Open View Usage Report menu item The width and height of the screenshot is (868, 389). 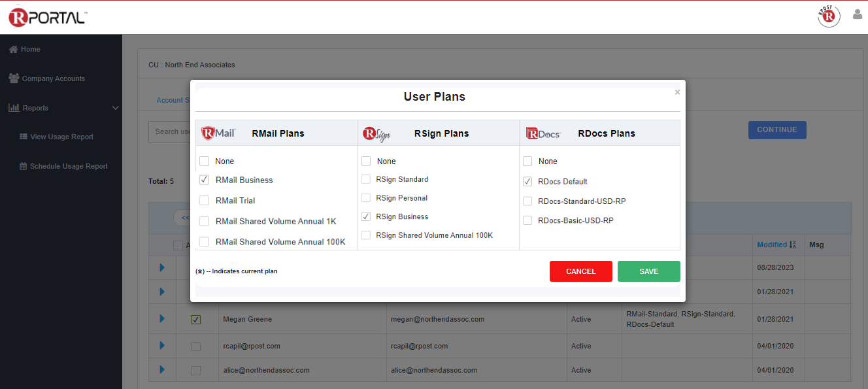61,137
